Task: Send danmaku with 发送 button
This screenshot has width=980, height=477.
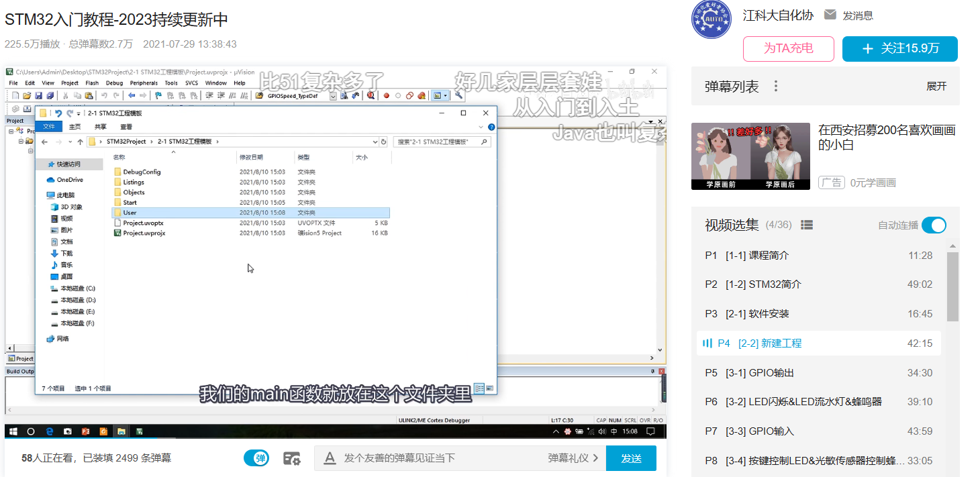Action: click(x=631, y=458)
